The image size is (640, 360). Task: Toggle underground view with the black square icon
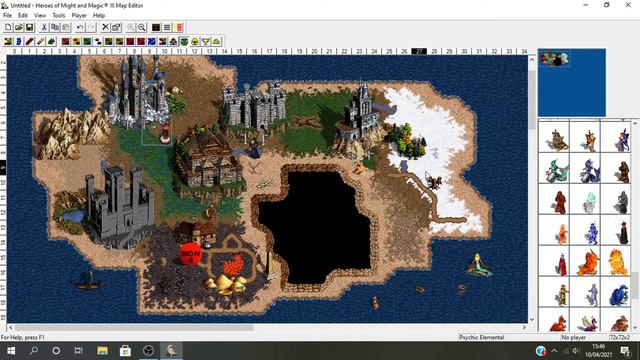click(x=156, y=27)
